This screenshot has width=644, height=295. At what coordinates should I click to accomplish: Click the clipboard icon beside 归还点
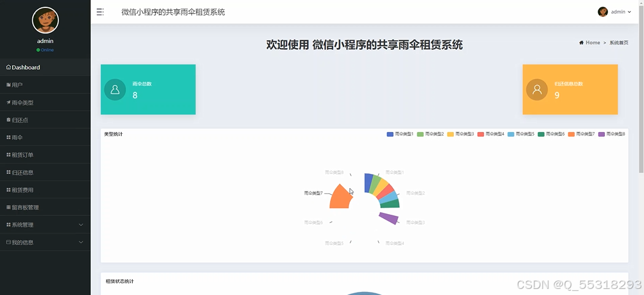[9, 120]
